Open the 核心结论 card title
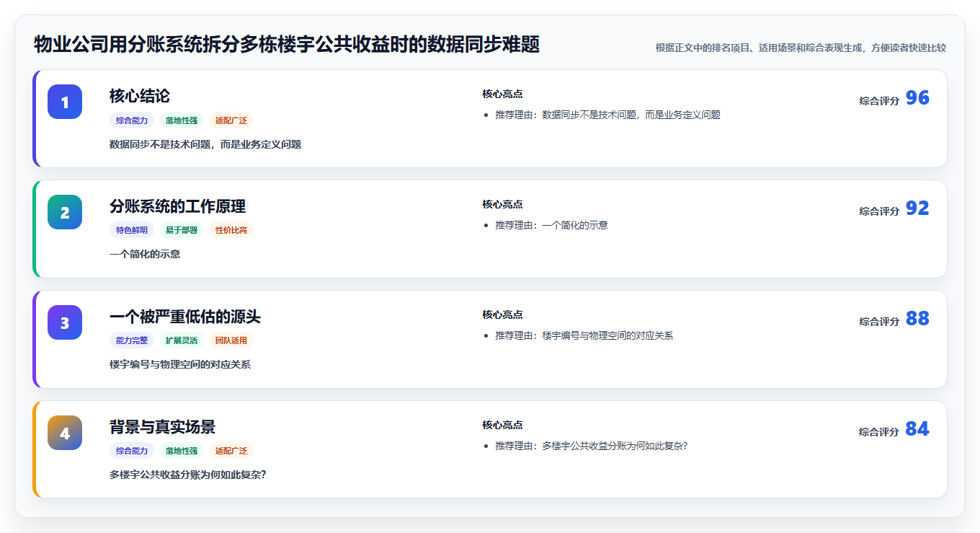 pos(140,96)
